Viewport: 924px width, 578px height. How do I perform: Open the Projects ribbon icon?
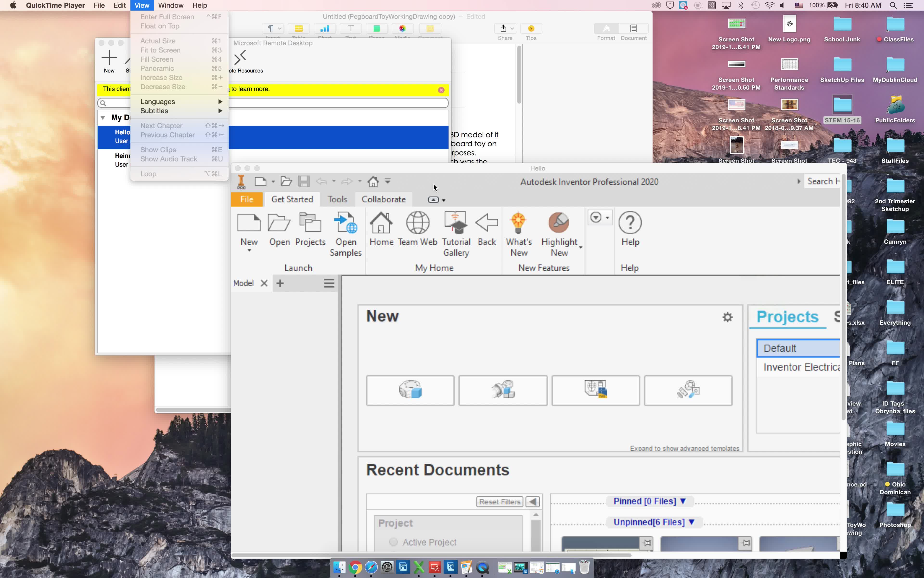pos(310,223)
